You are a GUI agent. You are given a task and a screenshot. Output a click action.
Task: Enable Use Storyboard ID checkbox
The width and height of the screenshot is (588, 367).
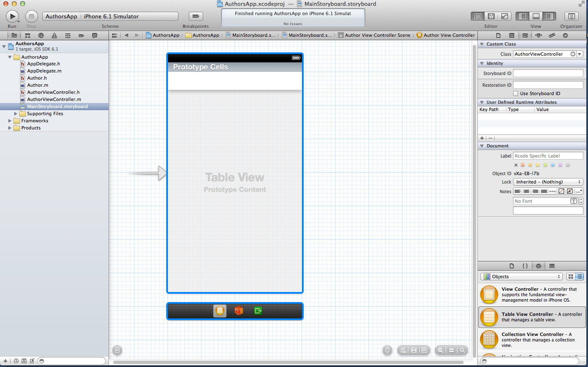pos(516,93)
